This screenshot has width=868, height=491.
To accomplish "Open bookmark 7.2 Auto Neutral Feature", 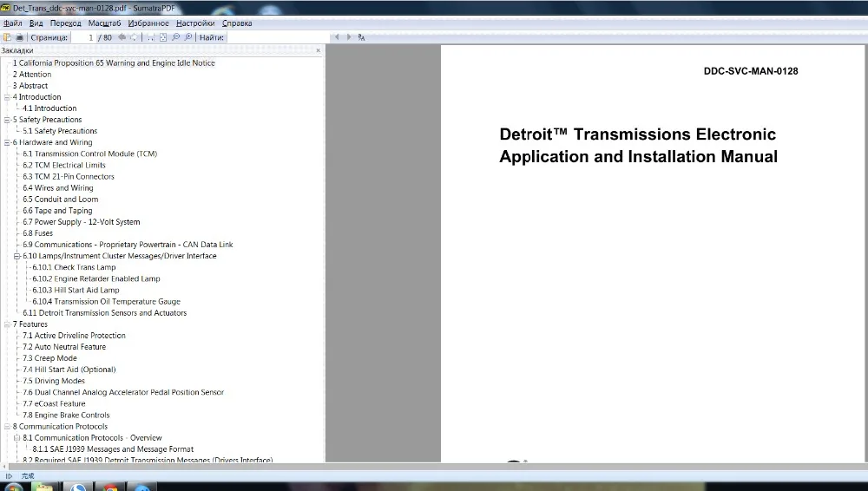I will 63,347.
